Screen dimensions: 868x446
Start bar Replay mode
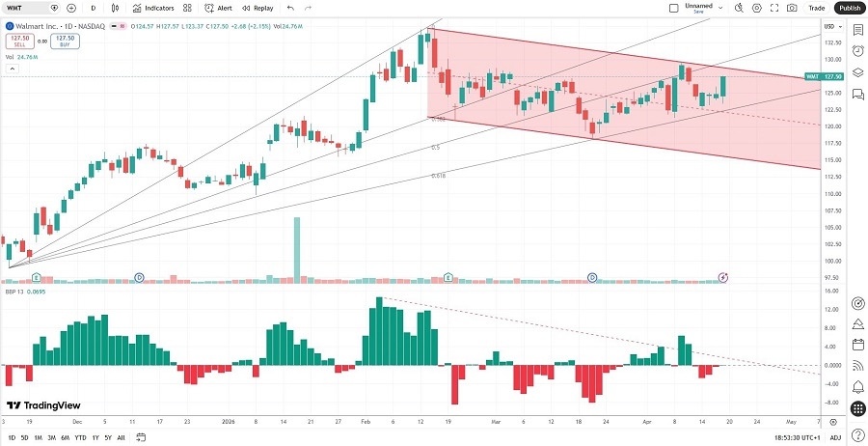tap(258, 8)
